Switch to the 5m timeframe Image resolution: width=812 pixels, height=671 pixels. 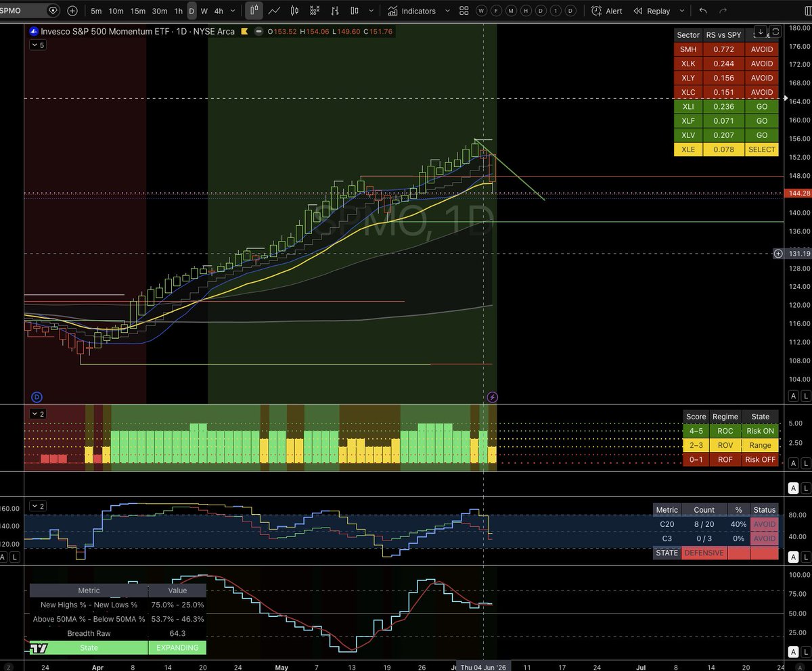click(96, 11)
